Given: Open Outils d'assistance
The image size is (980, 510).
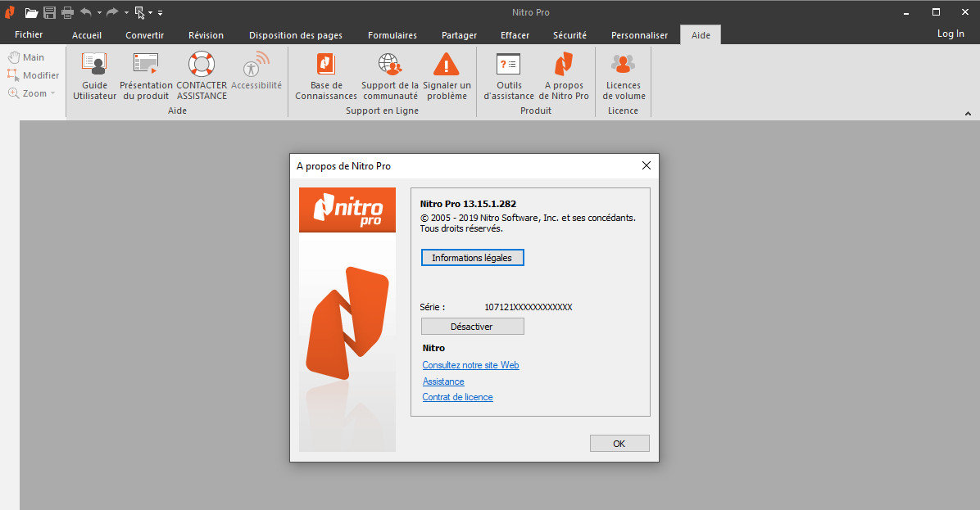Looking at the screenshot, I should pyautogui.click(x=509, y=76).
